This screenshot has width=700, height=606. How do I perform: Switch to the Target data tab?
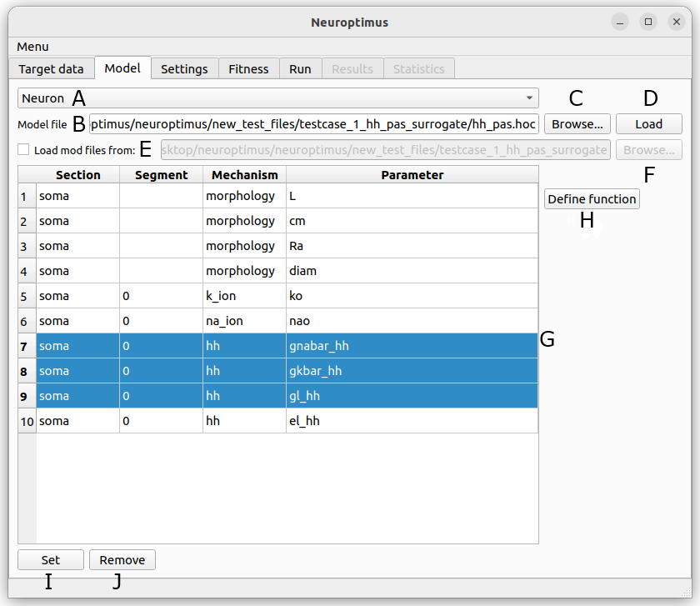pos(51,69)
